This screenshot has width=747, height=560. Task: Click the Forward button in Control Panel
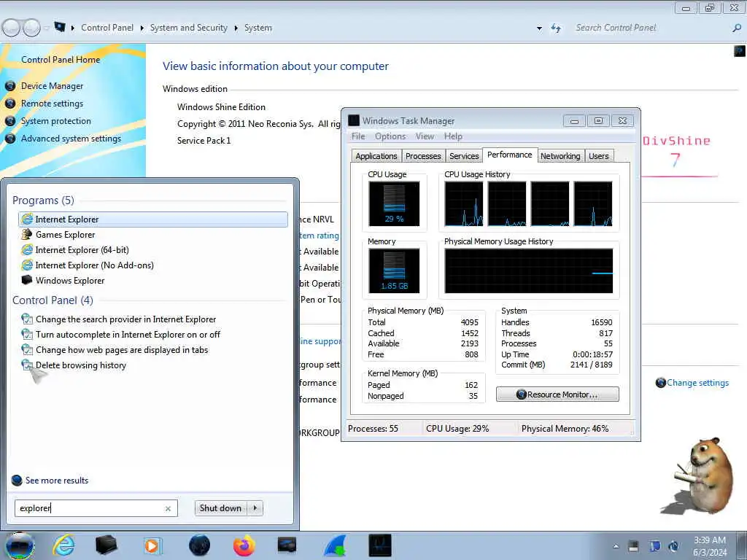pyautogui.click(x=32, y=28)
